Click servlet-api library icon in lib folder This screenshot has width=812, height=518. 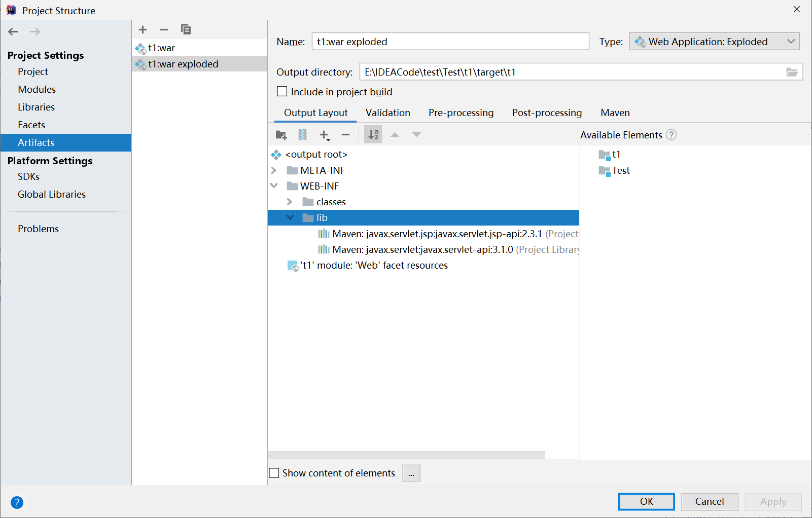(324, 249)
